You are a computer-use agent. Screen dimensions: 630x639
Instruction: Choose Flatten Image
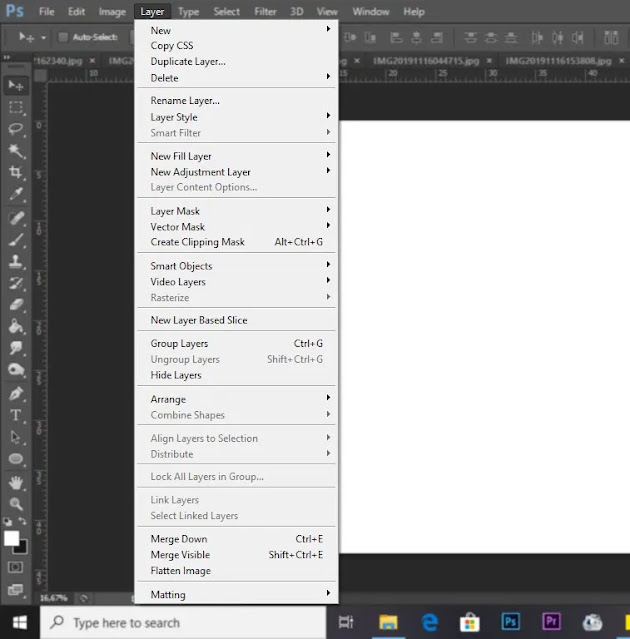coord(236,571)
